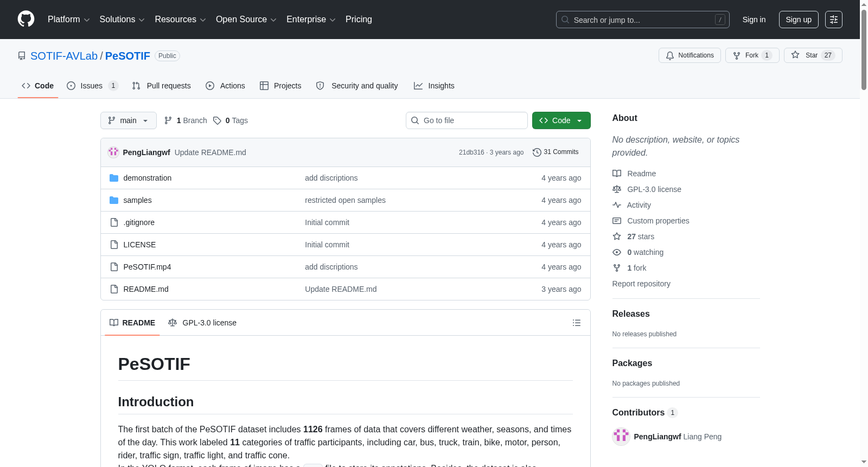Screen dimensions: 868x467
Task: Click the scales icon beside GPL-3.0 license
Action: tap(617, 189)
